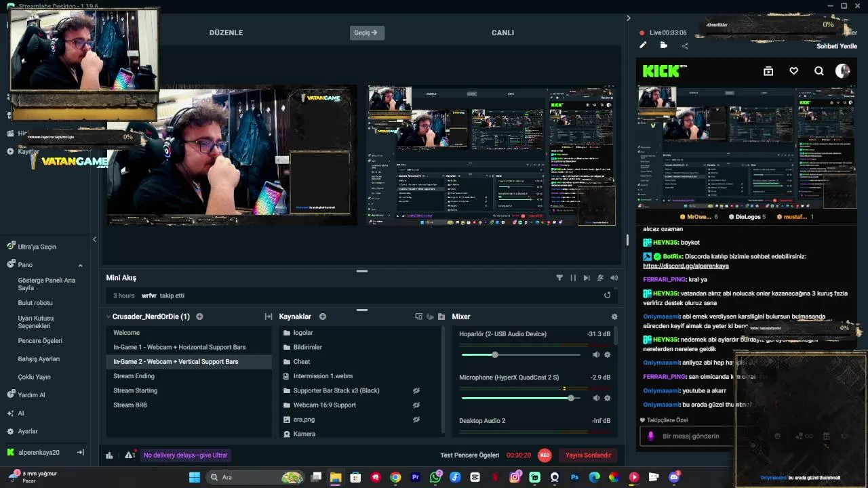Mute the Hoparlör audio device
Viewport: 868px width, 488px height.
596,354
